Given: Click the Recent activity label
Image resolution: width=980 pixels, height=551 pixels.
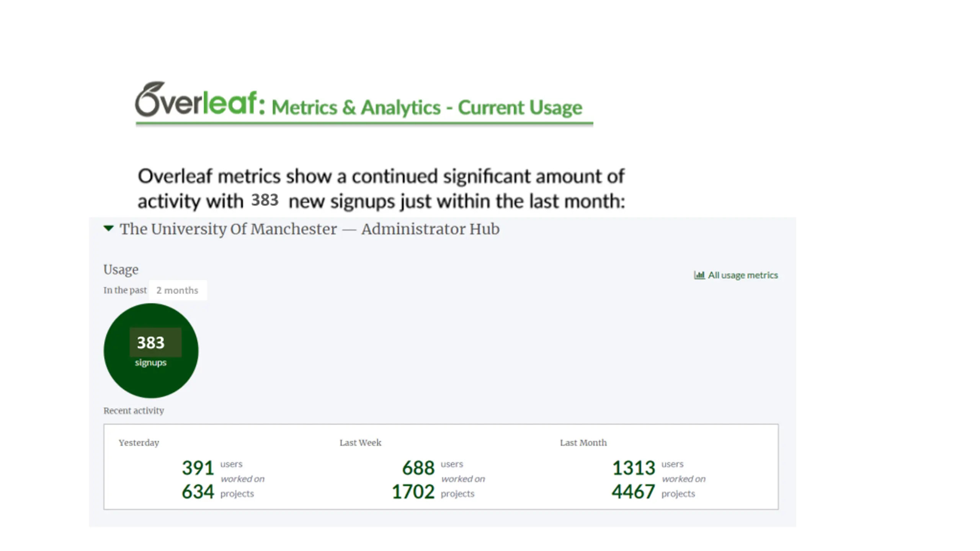Looking at the screenshot, I should click(x=134, y=411).
